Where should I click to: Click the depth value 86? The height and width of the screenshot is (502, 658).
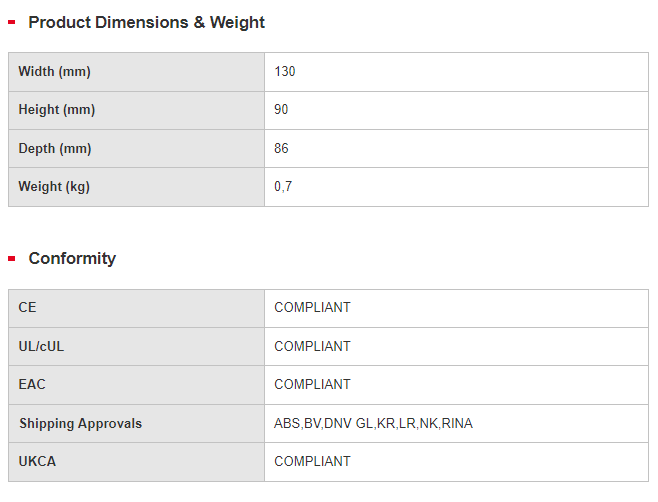[281, 149]
